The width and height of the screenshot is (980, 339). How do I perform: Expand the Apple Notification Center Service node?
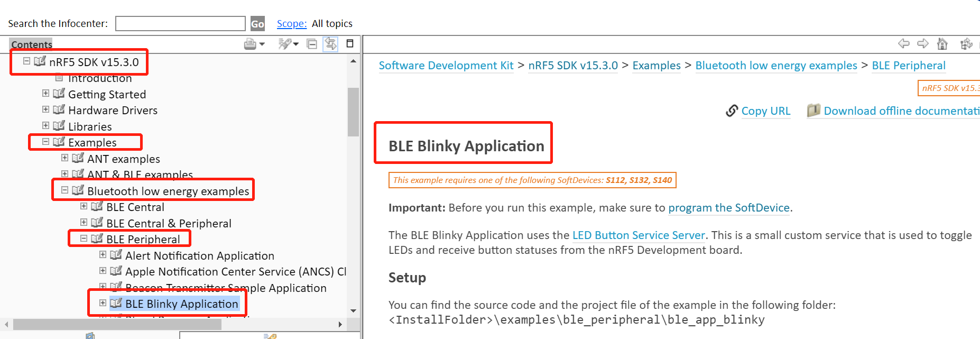pos(103,271)
